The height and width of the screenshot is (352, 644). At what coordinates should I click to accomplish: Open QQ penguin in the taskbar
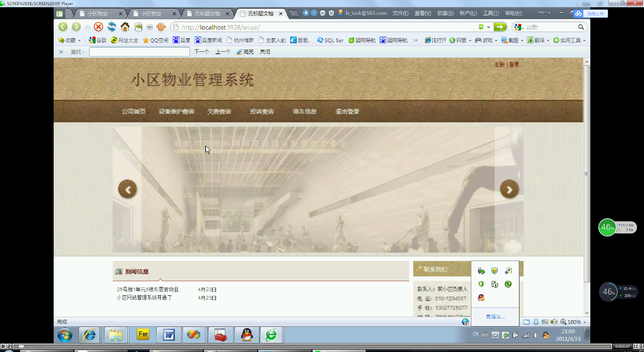247,335
